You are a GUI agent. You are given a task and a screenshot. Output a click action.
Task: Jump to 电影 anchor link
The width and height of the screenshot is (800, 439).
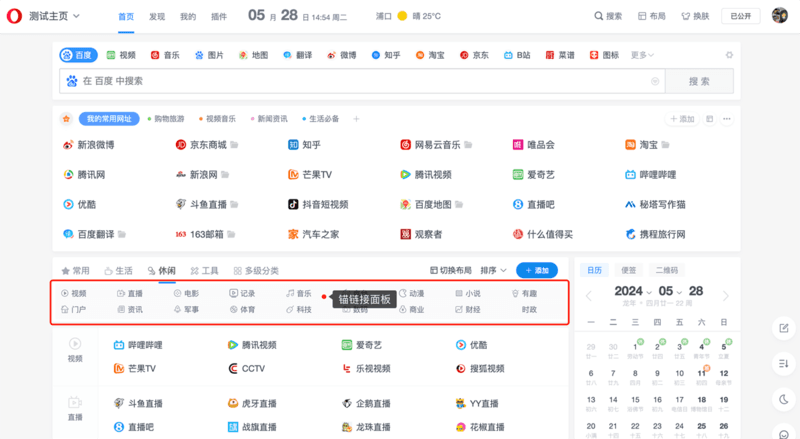tap(186, 294)
